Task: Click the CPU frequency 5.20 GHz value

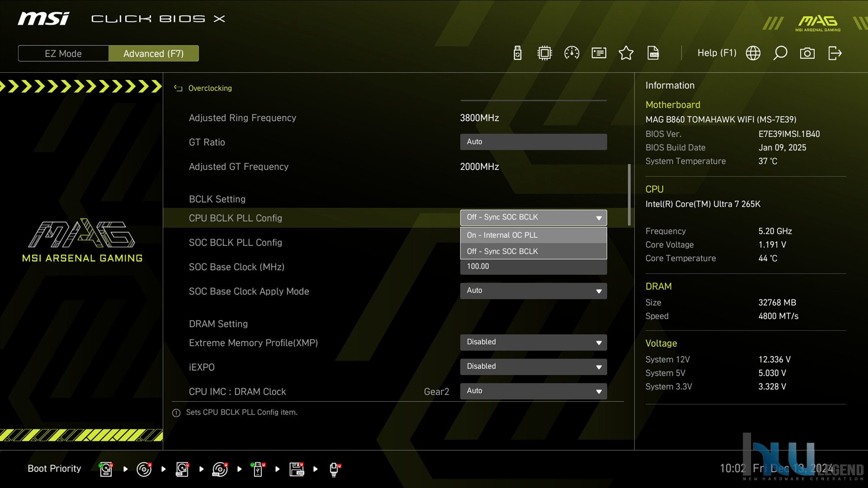Action: (x=775, y=231)
